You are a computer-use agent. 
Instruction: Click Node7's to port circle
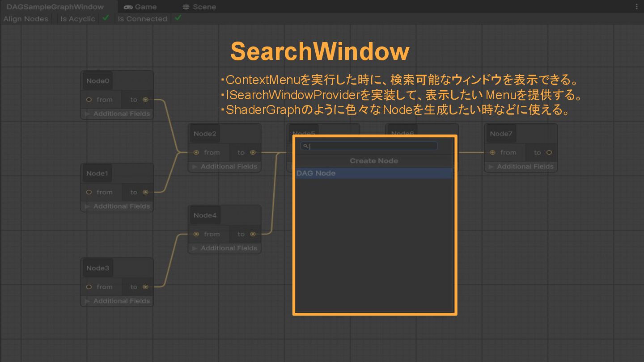pyautogui.click(x=549, y=152)
